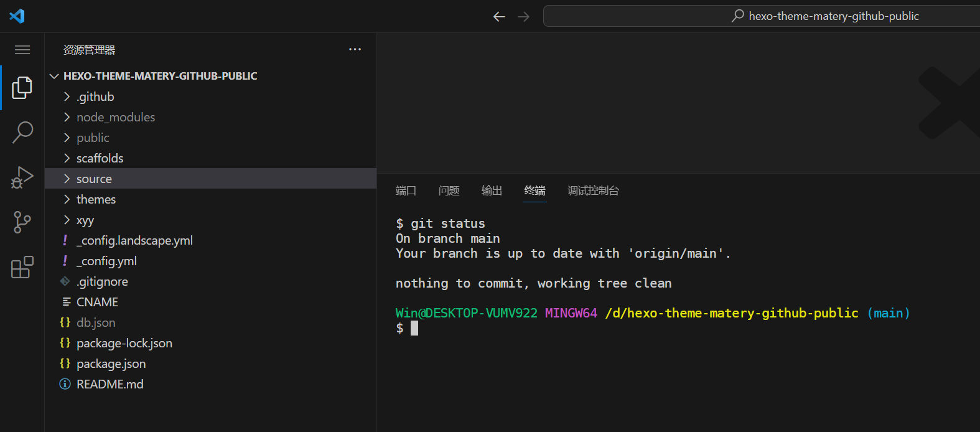This screenshot has height=432, width=980.
Task: Switch to the 调试控制台 tab
Action: (593, 190)
